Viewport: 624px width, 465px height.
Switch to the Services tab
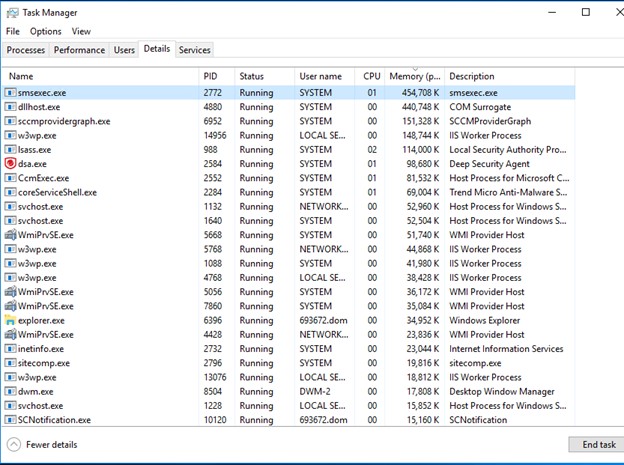195,50
